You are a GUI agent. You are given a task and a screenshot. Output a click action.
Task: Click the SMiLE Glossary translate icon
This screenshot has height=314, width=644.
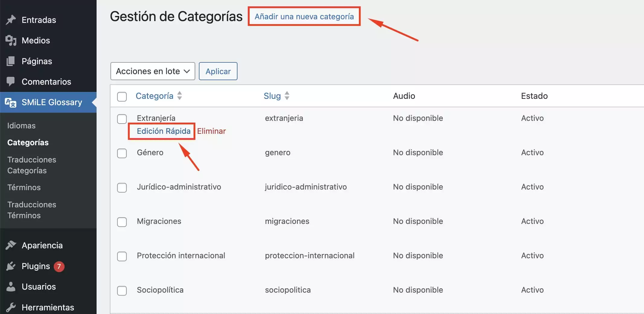pyautogui.click(x=11, y=102)
